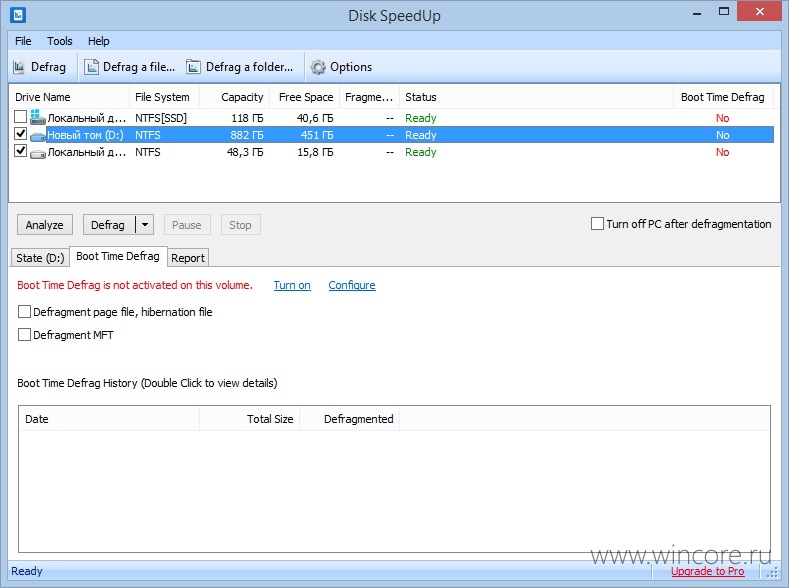The height and width of the screenshot is (588, 789).
Task: Click the drive icon in the 48,3 ГБ row
Action: point(37,153)
